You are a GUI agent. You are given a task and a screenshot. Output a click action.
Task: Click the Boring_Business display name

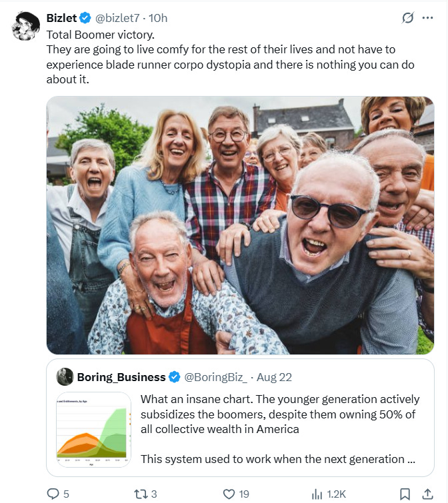(121, 377)
